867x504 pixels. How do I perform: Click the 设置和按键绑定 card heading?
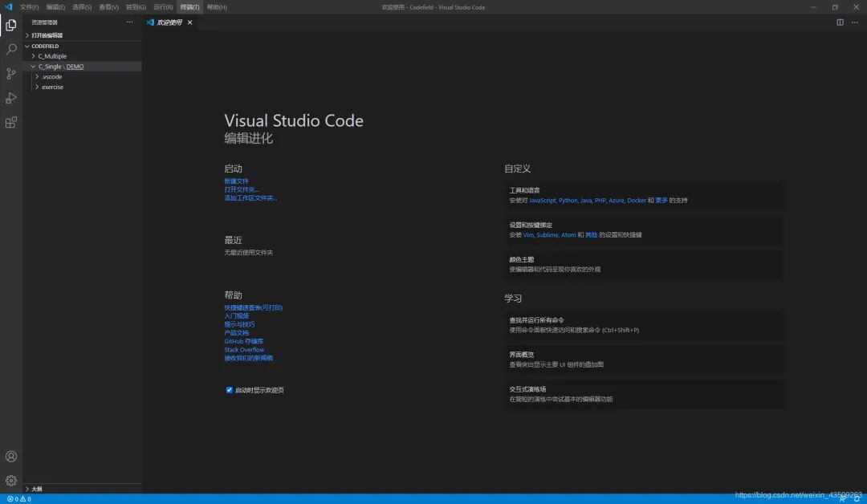[x=531, y=226]
